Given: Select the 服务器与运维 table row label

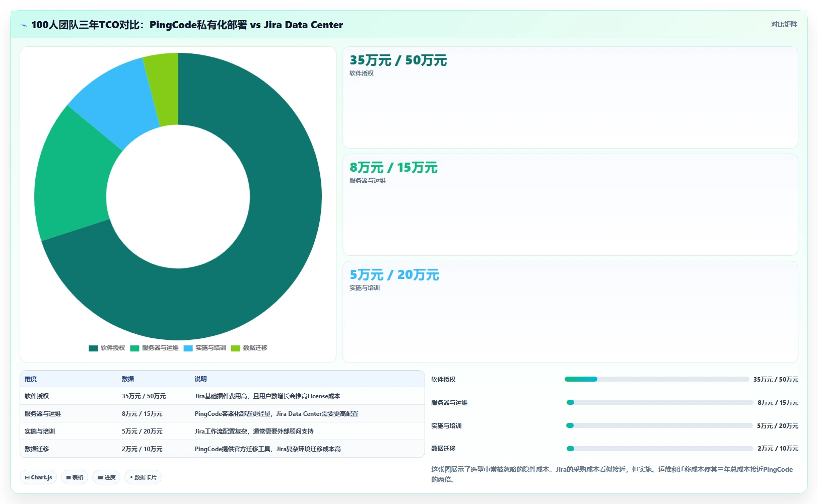Looking at the screenshot, I should tap(43, 414).
